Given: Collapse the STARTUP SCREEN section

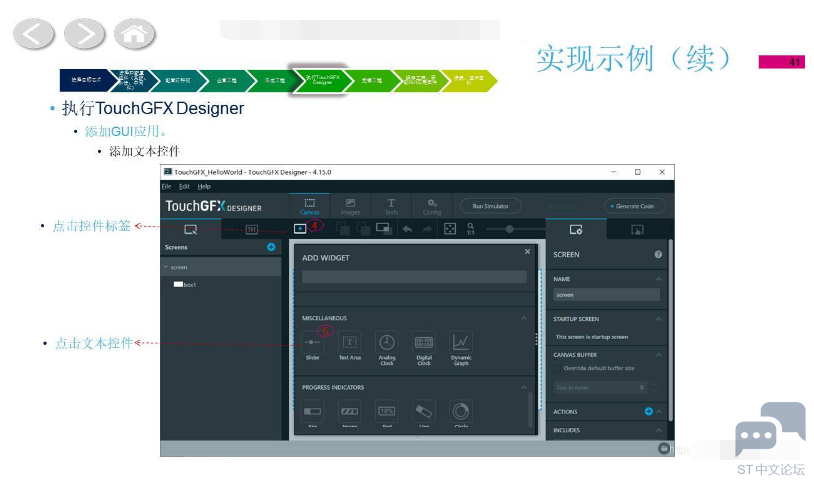Looking at the screenshot, I should coord(659,319).
